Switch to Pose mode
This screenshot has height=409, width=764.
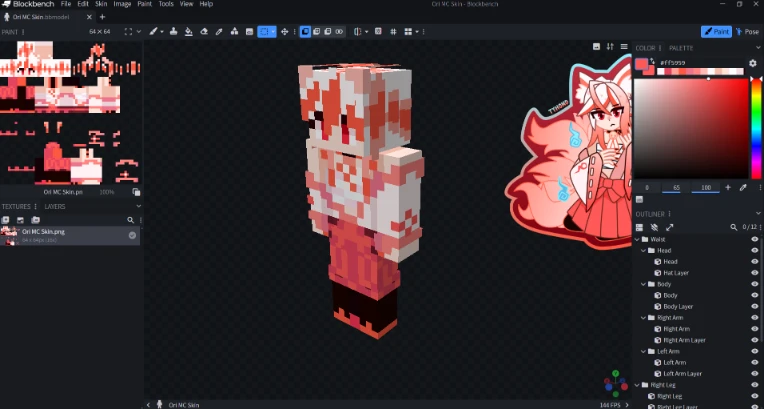click(x=747, y=32)
